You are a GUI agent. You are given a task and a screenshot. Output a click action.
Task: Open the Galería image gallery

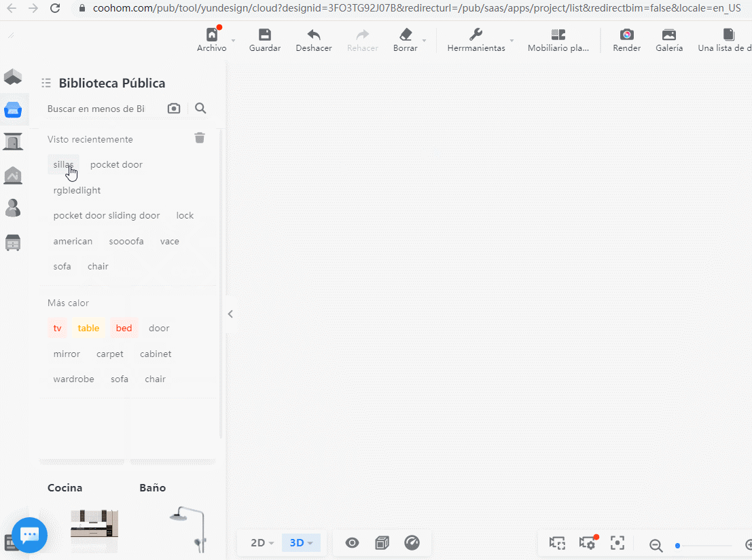tap(669, 35)
